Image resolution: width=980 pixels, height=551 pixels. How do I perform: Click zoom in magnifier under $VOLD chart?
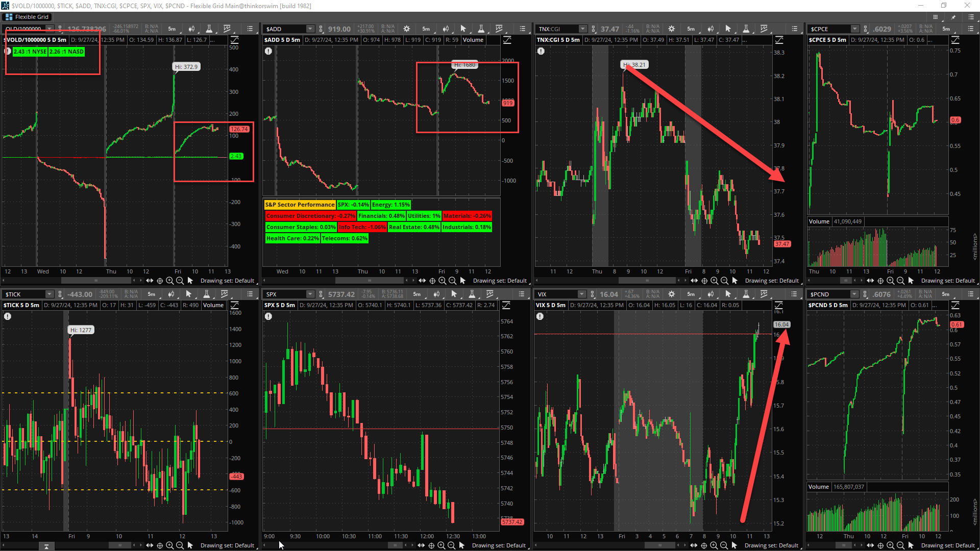tap(169, 281)
